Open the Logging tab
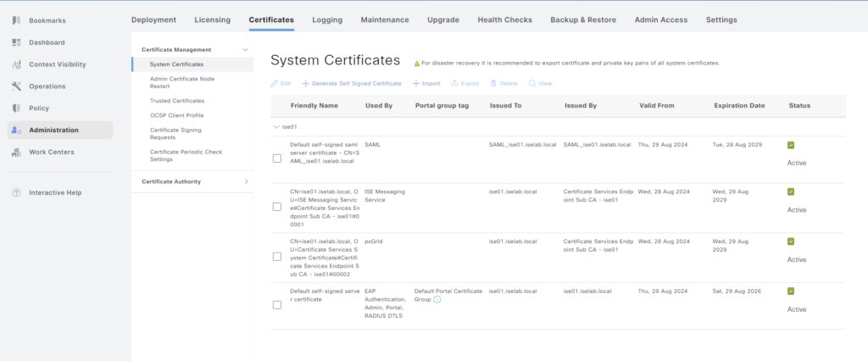The width and height of the screenshot is (868, 361). pyautogui.click(x=327, y=20)
